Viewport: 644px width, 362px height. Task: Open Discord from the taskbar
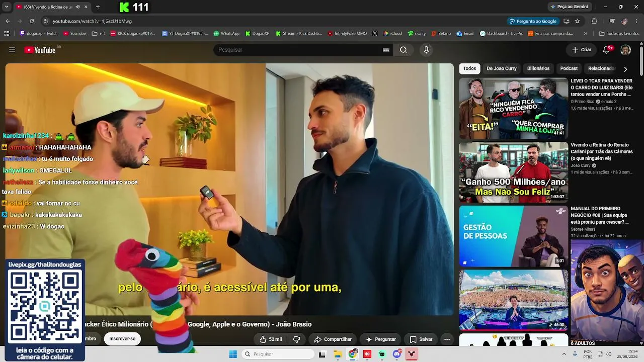pos(397,354)
